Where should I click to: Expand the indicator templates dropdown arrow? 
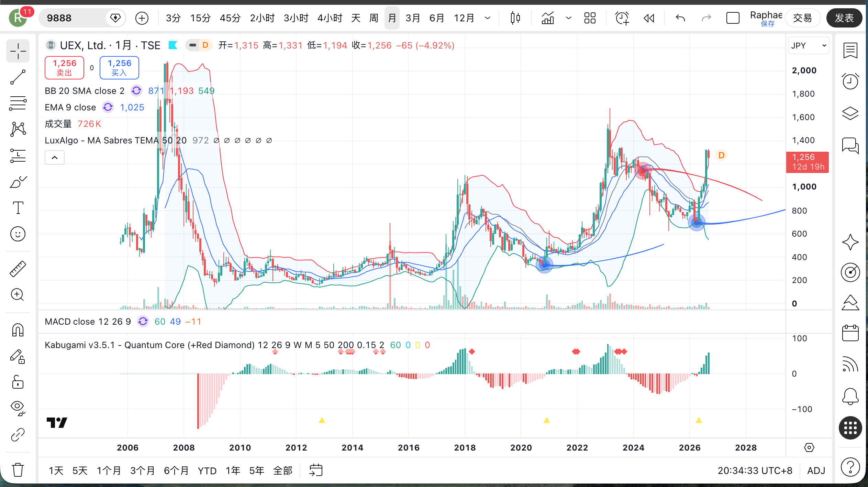click(569, 18)
